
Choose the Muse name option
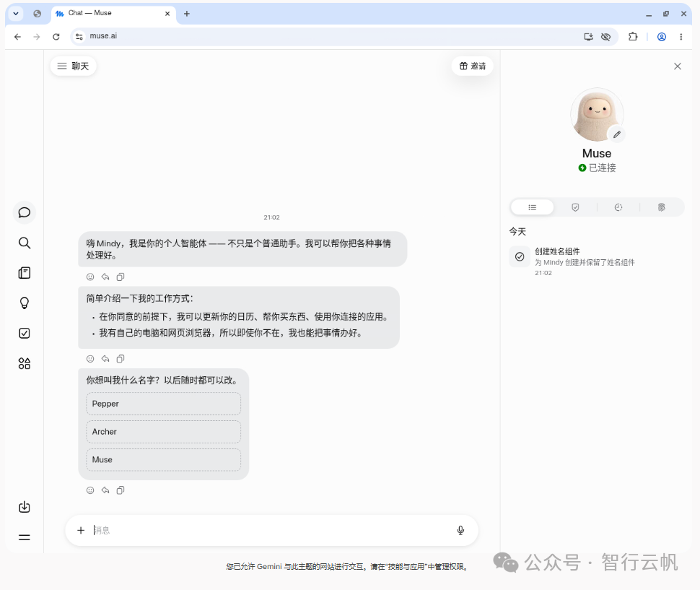point(163,459)
